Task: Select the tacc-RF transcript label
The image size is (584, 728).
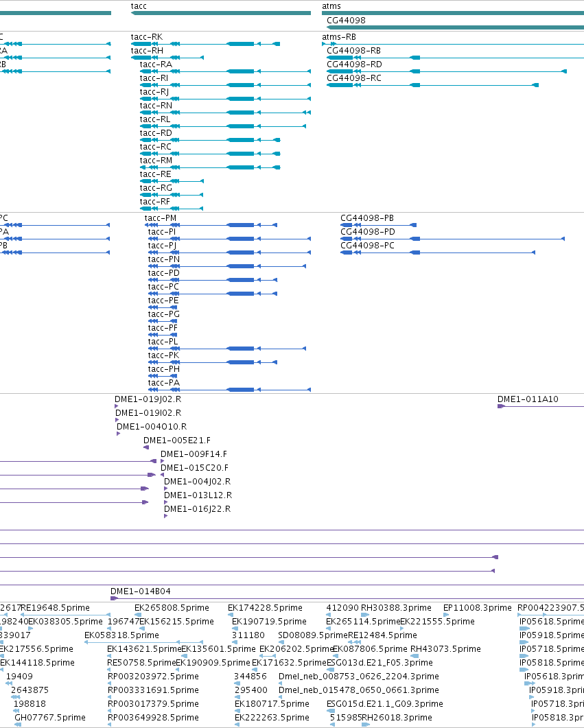Action: pos(155,201)
